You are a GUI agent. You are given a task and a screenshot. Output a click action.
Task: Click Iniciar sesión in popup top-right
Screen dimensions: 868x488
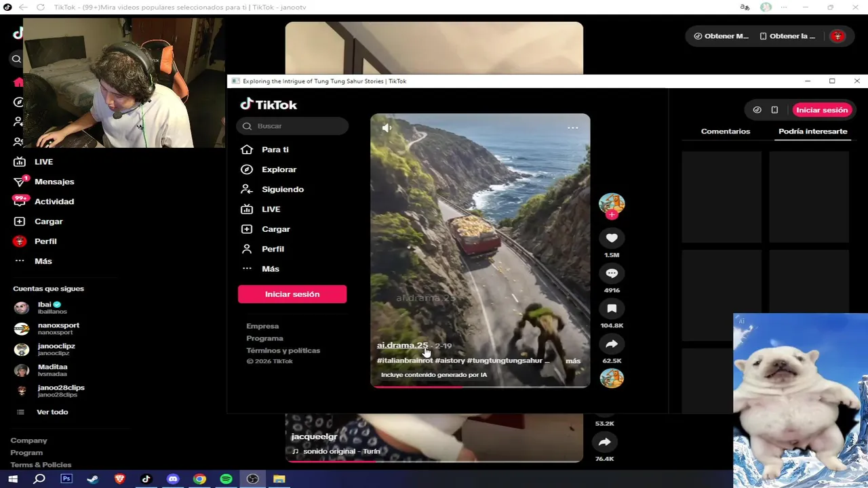click(x=822, y=110)
